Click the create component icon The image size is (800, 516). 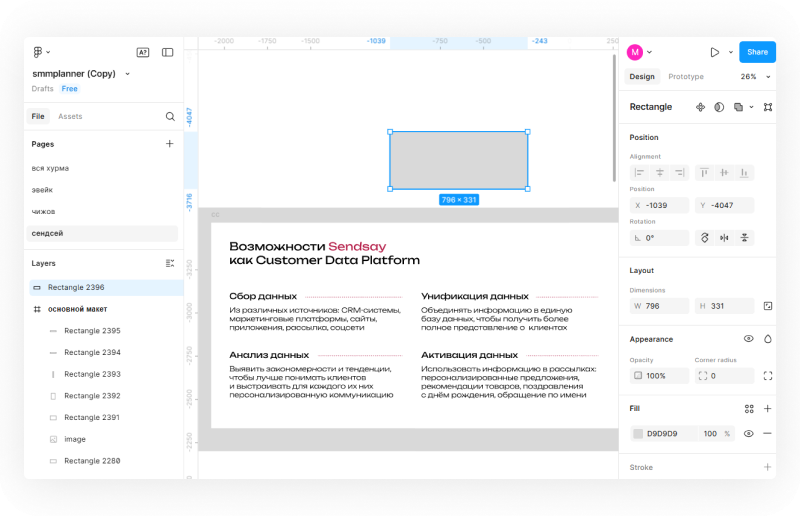pos(701,107)
